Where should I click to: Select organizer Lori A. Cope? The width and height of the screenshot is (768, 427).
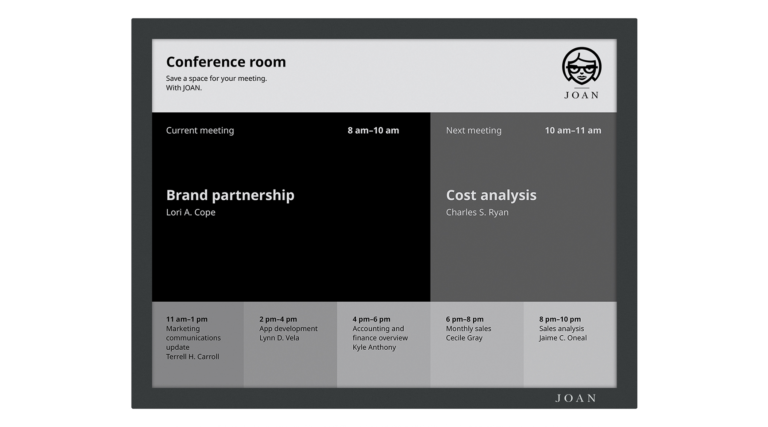pyautogui.click(x=190, y=213)
